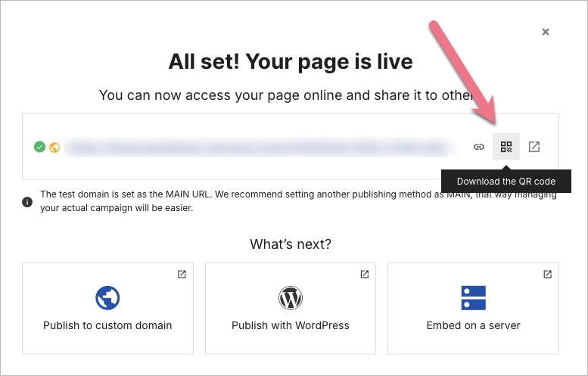Select the blurred page URL
Viewport: 588px width, 376px height.
[261, 147]
